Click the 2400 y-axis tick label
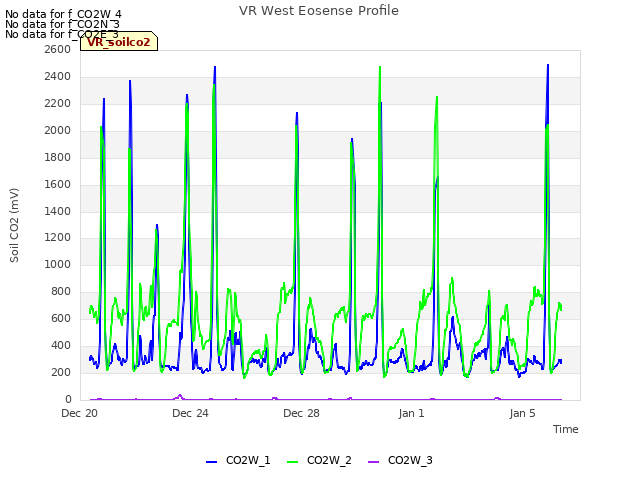The height and width of the screenshot is (480, 640). pyautogui.click(x=58, y=76)
